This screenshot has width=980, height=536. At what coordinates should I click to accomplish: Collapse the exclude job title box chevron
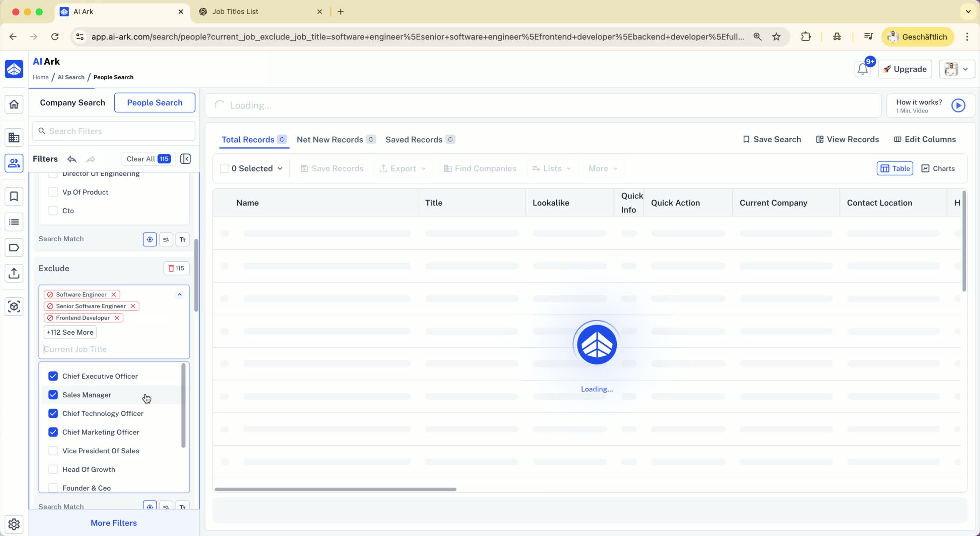180,294
